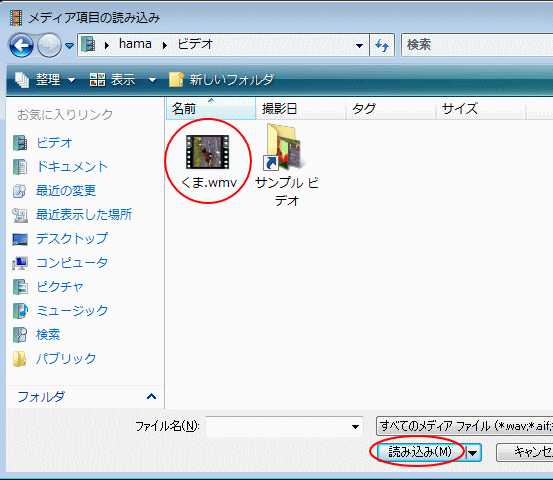This screenshot has width=553, height=480.
Task: Click in the 検索 search field
Action: [477, 45]
